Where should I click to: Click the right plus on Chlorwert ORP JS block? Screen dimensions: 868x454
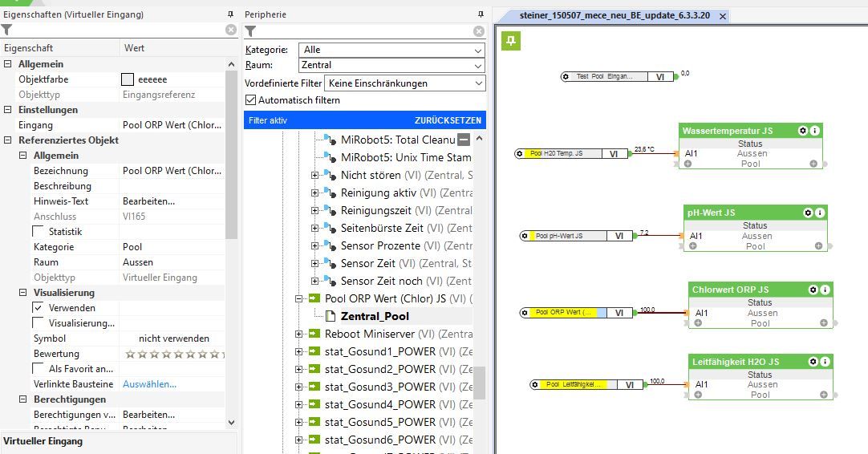point(824,322)
